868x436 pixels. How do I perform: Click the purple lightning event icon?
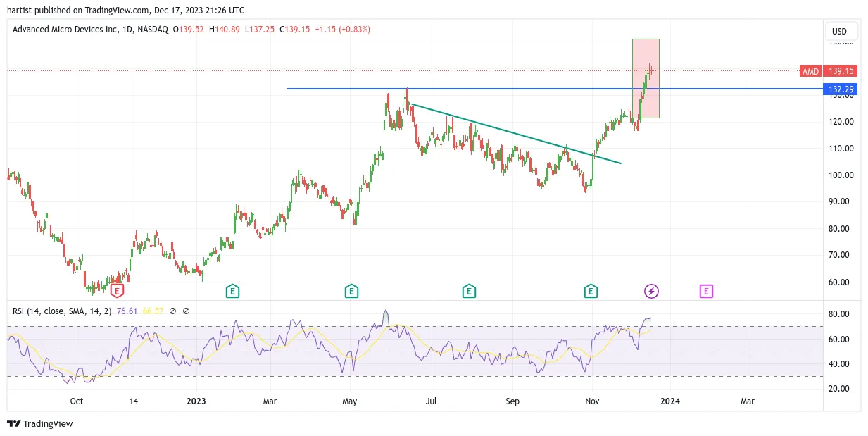pyautogui.click(x=652, y=290)
